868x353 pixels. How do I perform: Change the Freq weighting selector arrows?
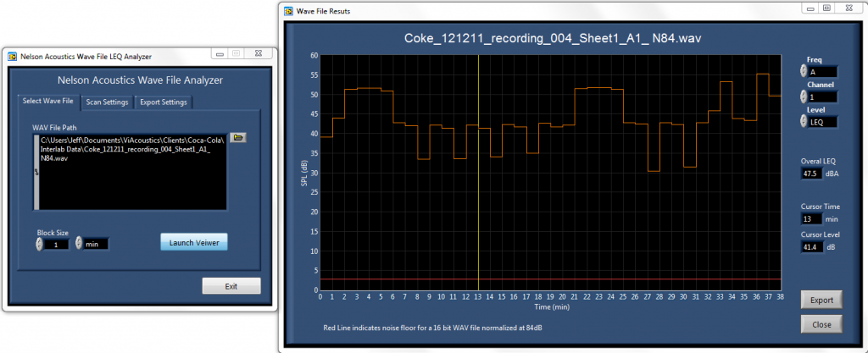coord(804,71)
